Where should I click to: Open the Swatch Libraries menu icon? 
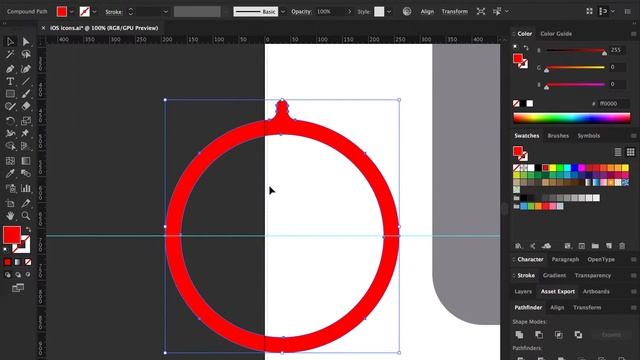(518, 246)
